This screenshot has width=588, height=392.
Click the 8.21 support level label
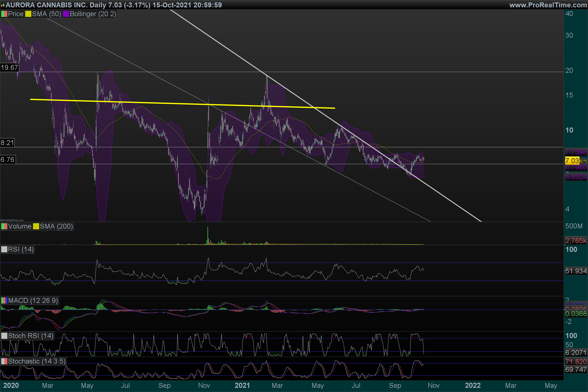pos(7,143)
